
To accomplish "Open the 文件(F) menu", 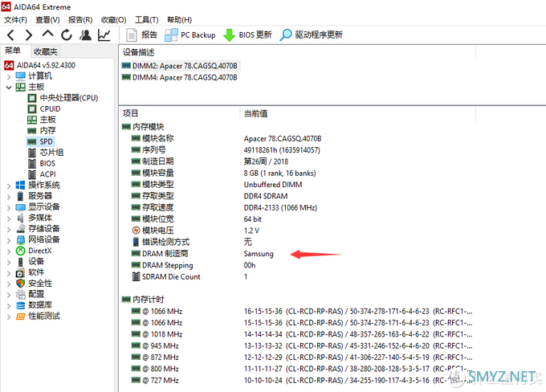I will pyautogui.click(x=15, y=20).
